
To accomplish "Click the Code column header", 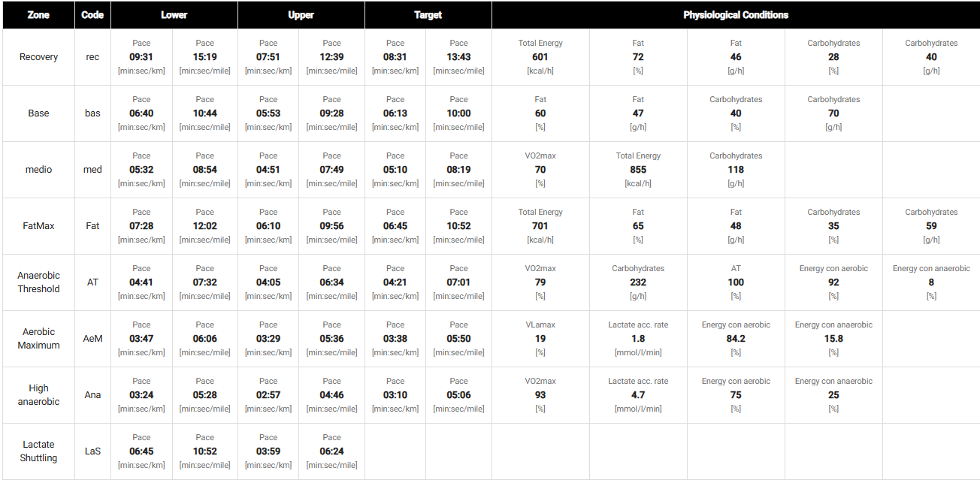I will coord(92,15).
